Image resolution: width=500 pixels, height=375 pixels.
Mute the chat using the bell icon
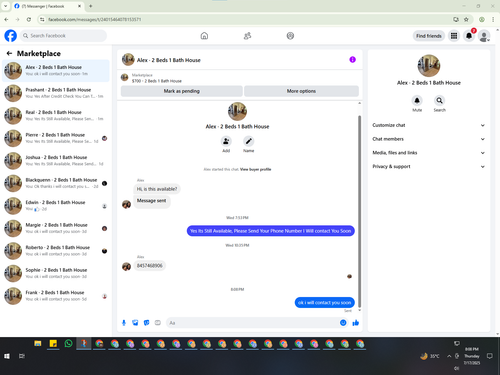point(417,100)
